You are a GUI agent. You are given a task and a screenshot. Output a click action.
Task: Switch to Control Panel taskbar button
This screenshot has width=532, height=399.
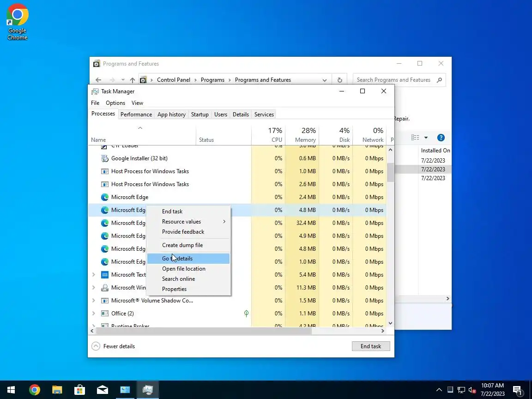point(125,390)
